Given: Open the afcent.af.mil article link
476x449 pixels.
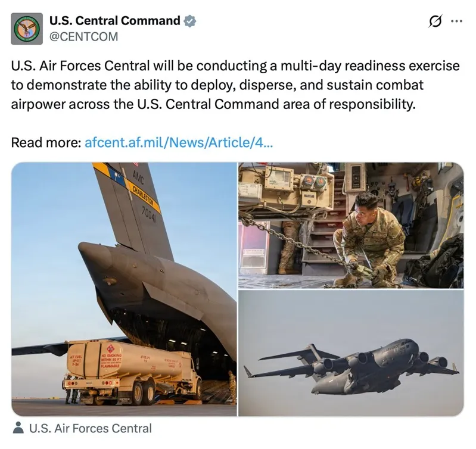Looking at the screenshot, I should tap(179, 142).
